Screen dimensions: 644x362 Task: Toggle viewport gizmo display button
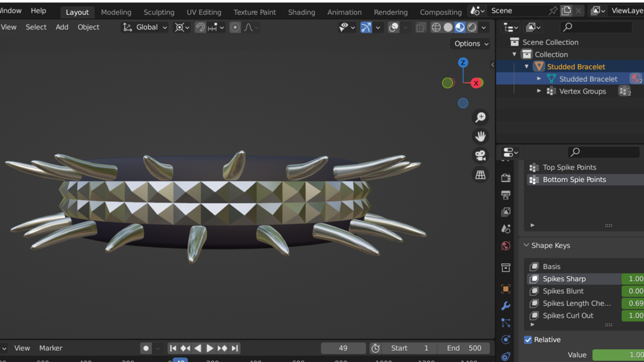coord(366,27)
